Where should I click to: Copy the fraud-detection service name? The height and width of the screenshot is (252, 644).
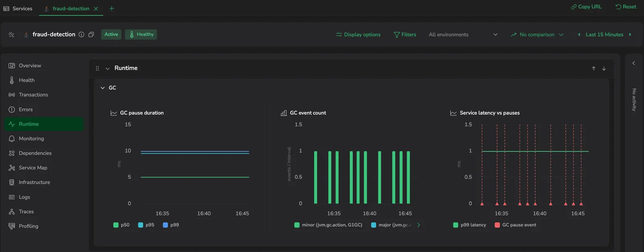(x=91, y=35)
